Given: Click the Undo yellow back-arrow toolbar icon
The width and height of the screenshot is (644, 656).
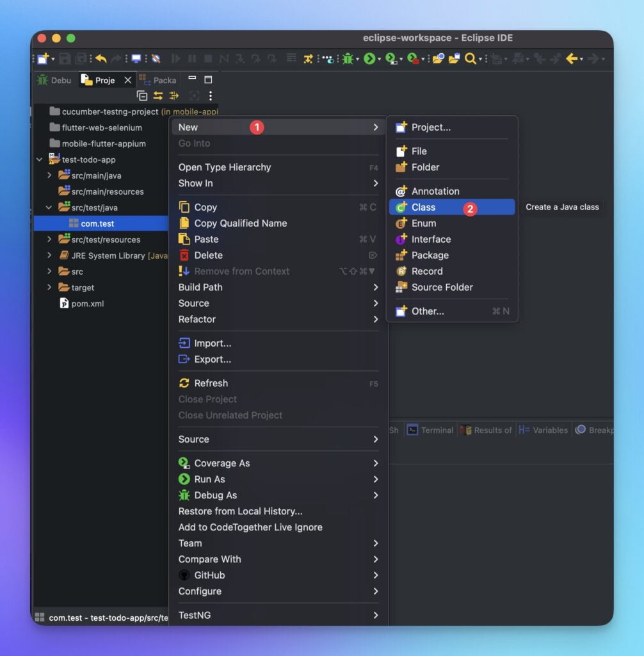Looking at the screenshot, I should (101, 58).
